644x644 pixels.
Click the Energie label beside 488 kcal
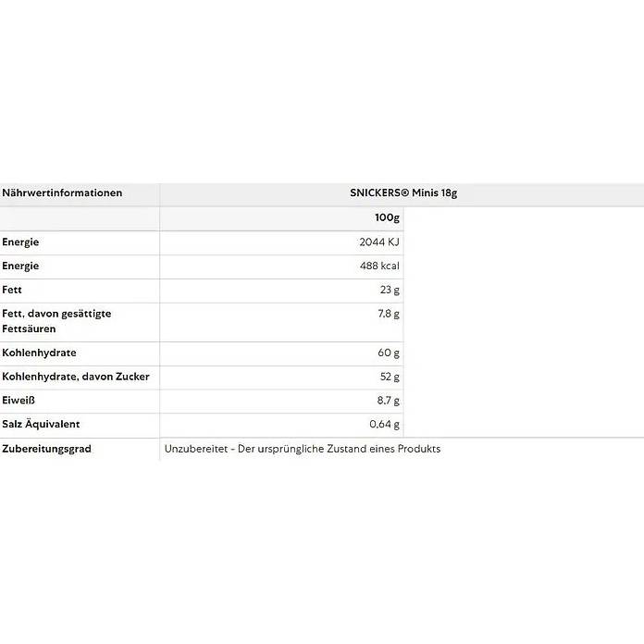[x=20, y=266]
